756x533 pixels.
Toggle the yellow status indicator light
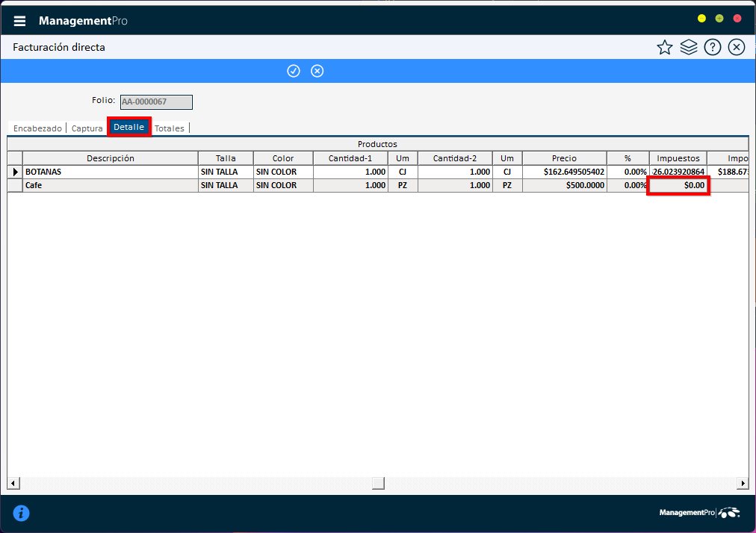click(x=701, y=17)
